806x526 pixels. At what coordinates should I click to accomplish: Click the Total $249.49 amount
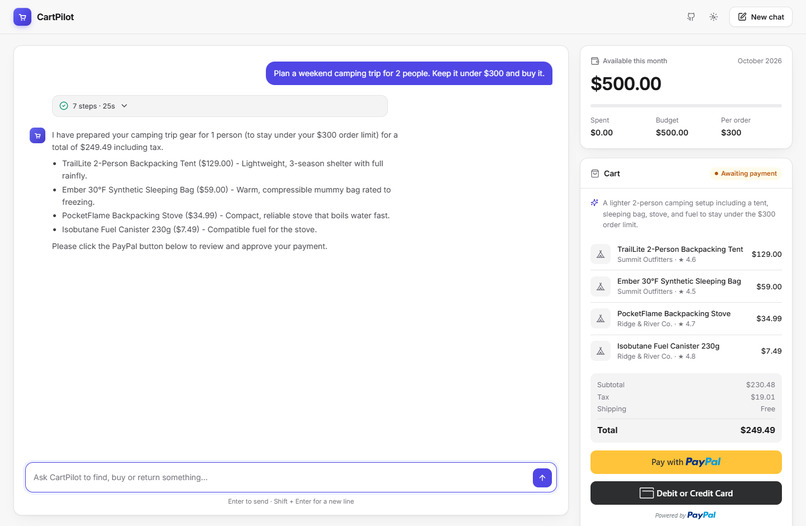point(758,430)
